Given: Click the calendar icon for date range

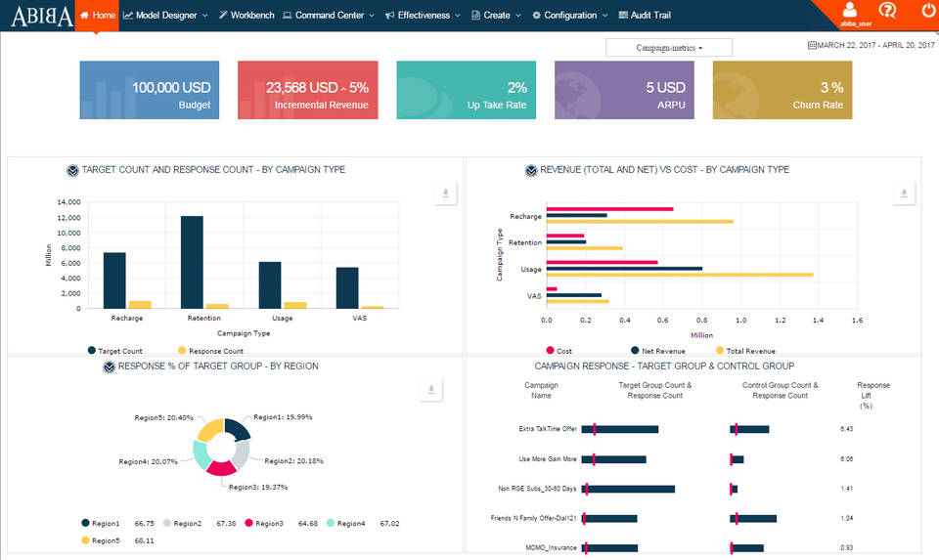Looking at the screenshot, I should [812, 46].
